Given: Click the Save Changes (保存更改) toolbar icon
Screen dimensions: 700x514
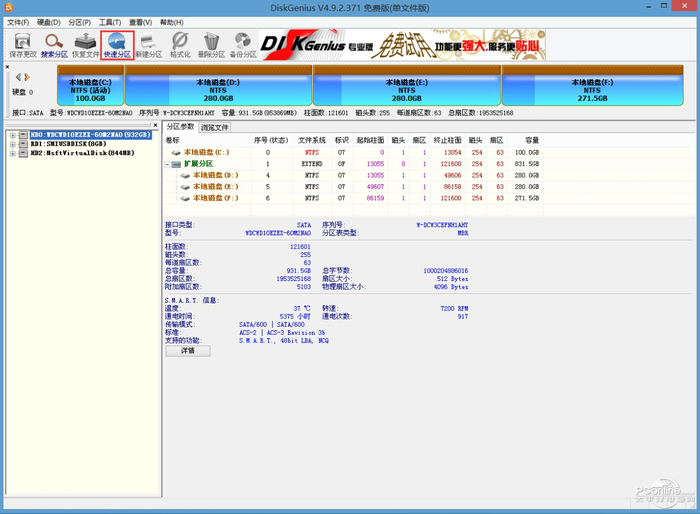Looking at the screenshot, I should tap(22, 45).
